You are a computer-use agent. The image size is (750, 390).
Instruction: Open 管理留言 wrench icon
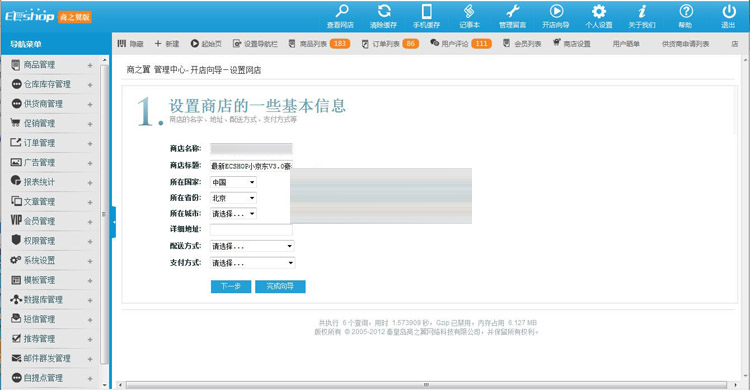(512, 11)
